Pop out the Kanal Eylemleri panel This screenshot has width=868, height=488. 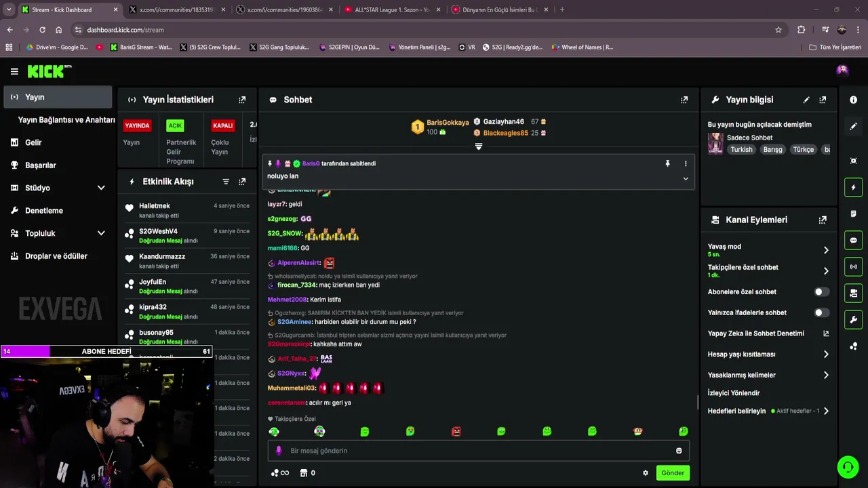[x=823, y=220]
